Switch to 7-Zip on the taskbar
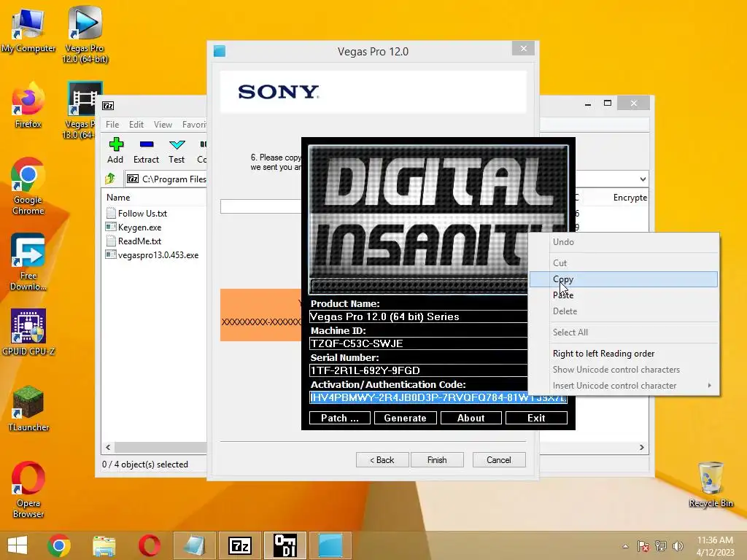This screenshot has height=560, width=747. (x=239, y=545)
